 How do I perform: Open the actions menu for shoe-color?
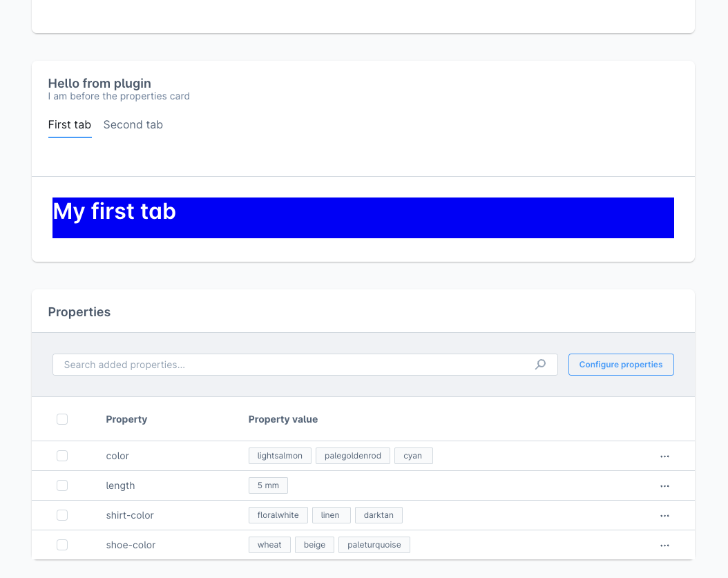664,545
